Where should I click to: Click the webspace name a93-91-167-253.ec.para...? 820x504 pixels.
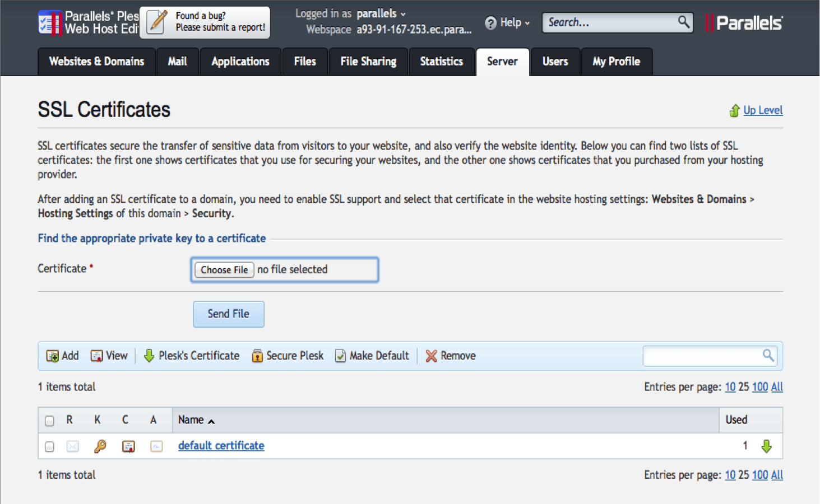coord(414,30)
